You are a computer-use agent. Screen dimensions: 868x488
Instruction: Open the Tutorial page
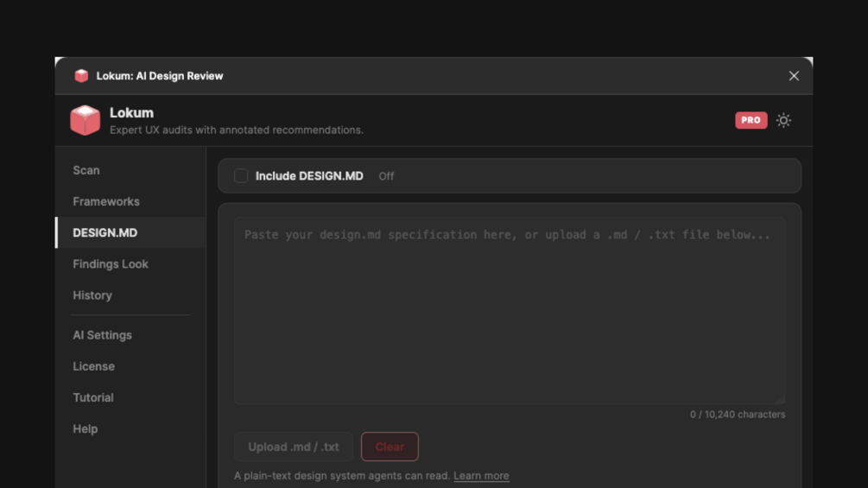point(93,398)
